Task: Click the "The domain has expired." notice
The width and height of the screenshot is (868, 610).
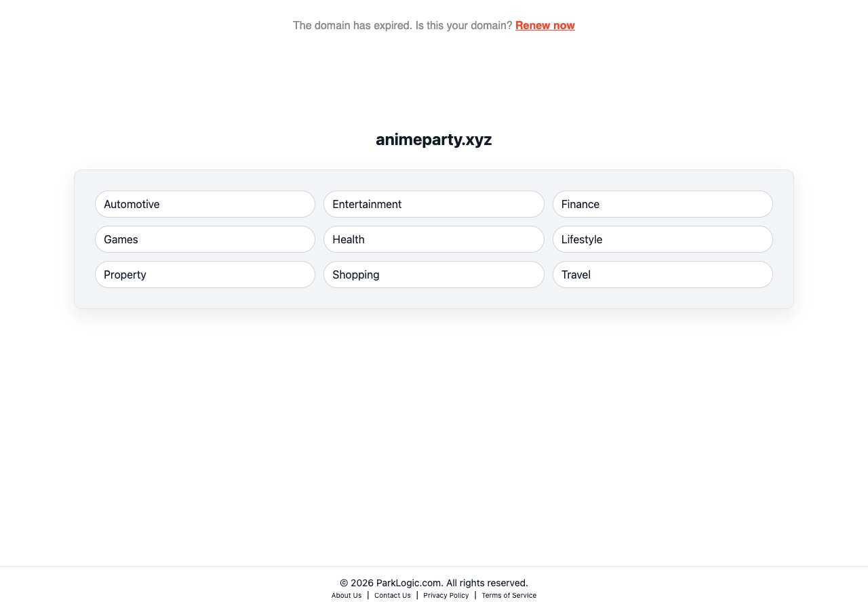Action: click(353, 26)
